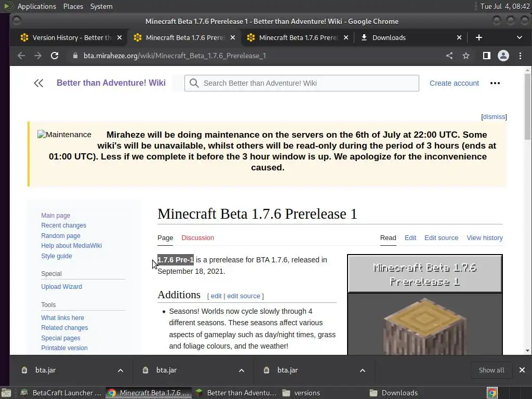Click the Additions section edit link
Screen dimensions: 532x399
pyautogui.click(x=216, y=296)
